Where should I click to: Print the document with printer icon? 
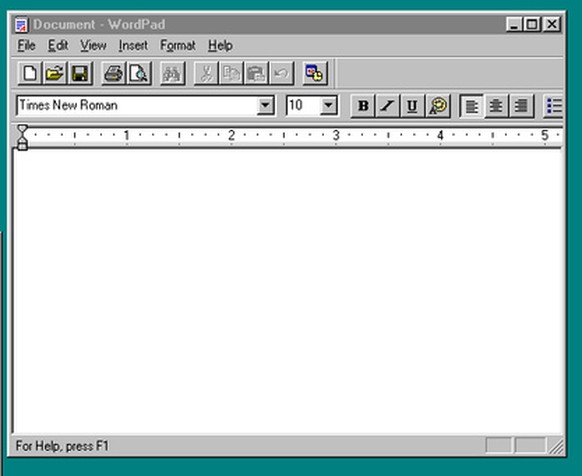pyautogui.click(x=114, y=73)
